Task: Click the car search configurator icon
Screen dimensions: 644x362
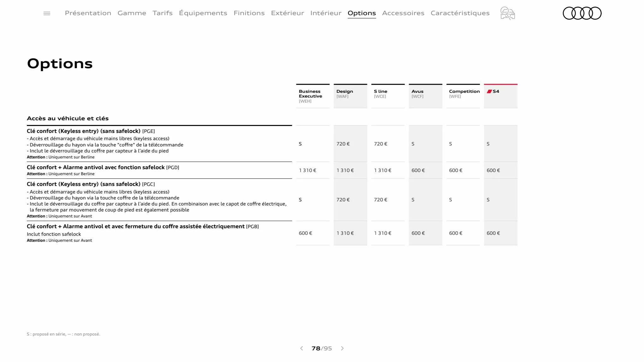Action: pyautogui.click(x=508, y=13)
